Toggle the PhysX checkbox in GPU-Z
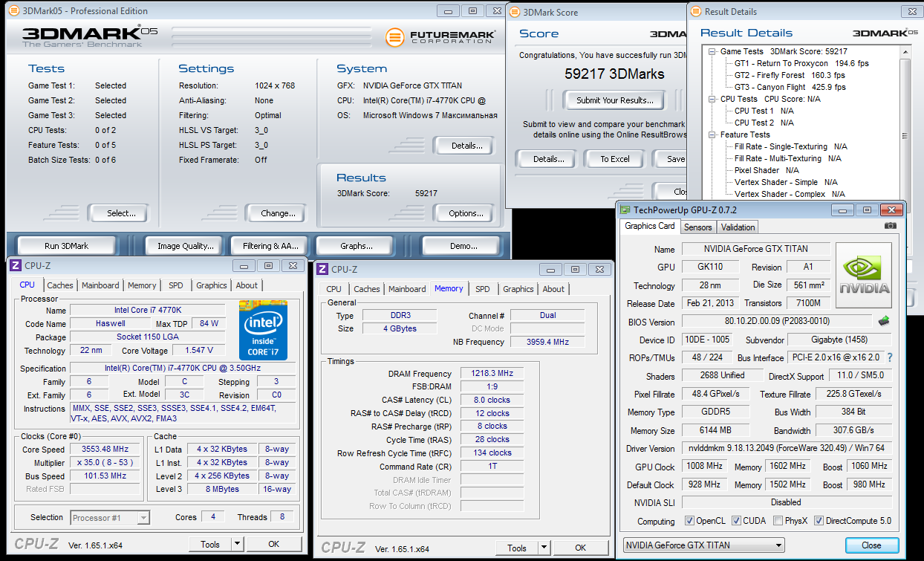This screenshot has height=561, width=924. click(778, 521)
